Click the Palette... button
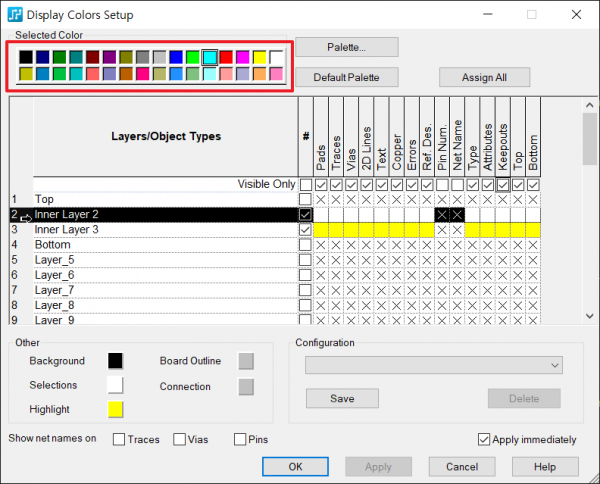This screenshot has width=600, height=484. tap(347, 47)
